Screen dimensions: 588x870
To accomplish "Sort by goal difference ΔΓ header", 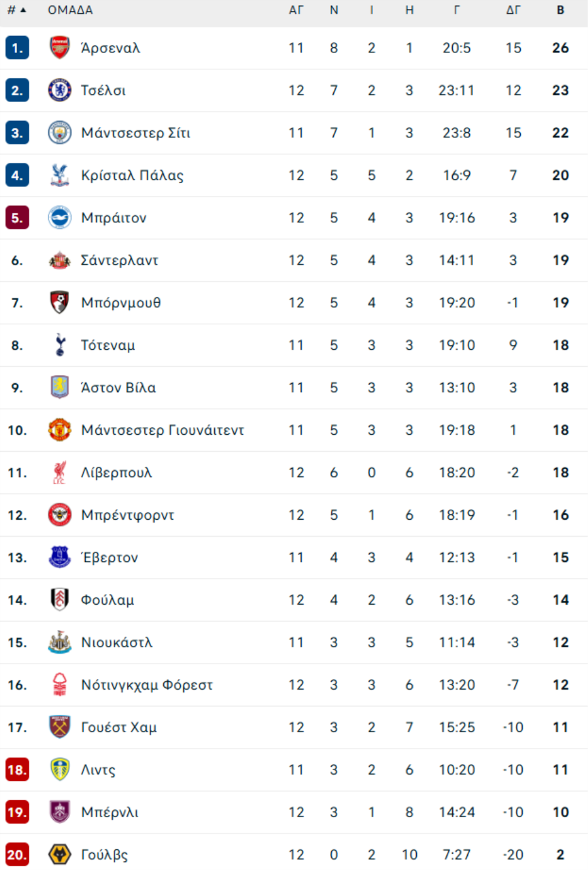I will pyautogui.click(x=514, y=10).
